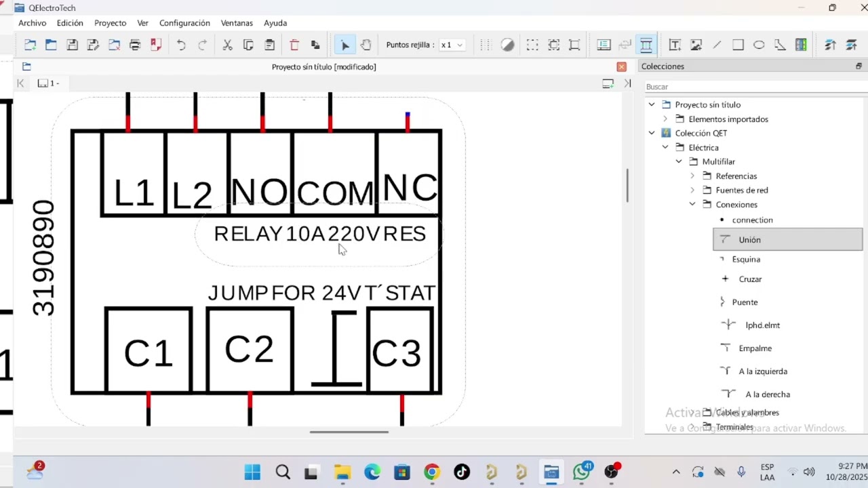The width and height of the screenshot is (868, 488).
Task: Open the Proyecto menu
Action: [110, 23]
